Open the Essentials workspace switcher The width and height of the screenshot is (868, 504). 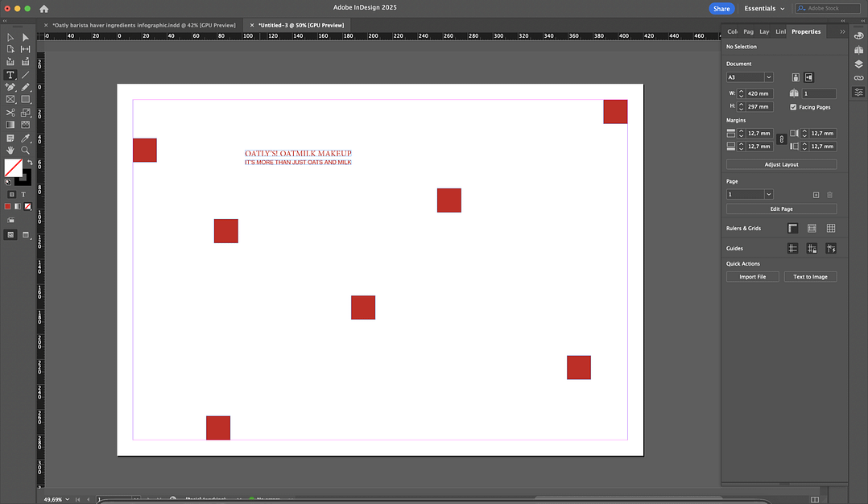(x=764, y=9)
